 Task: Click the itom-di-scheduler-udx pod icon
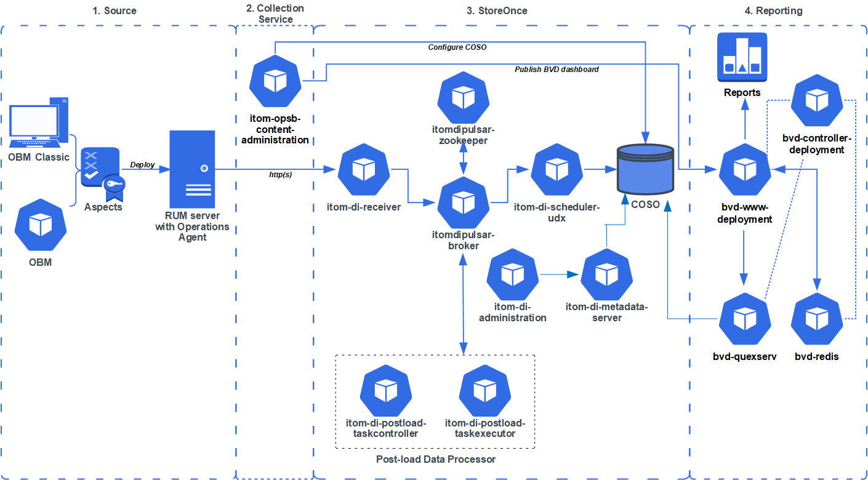pos(557,170)
